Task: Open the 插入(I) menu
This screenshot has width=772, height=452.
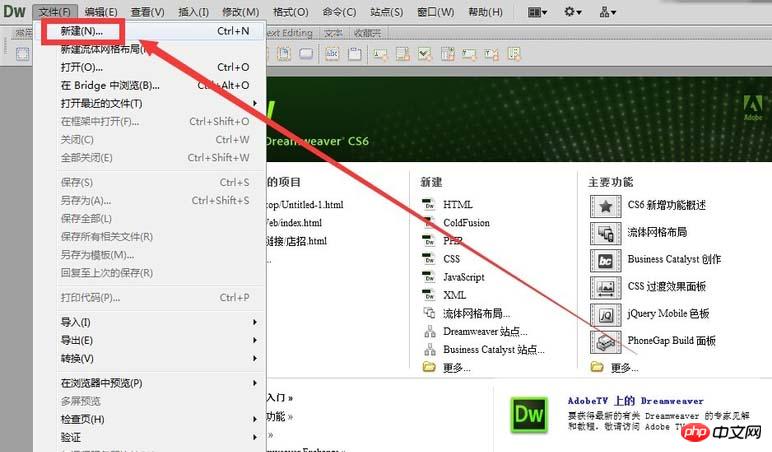Action: pos(193,12)
